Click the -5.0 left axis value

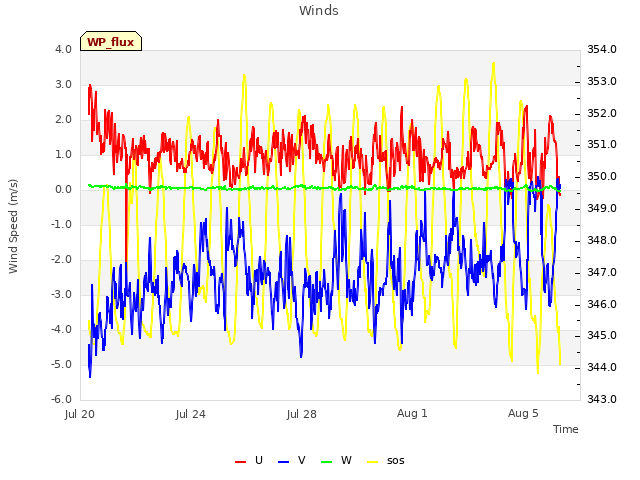click(61, 364)
